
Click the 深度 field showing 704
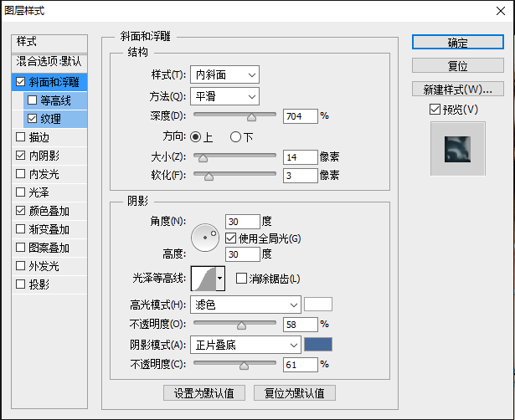tap(300, 116)
